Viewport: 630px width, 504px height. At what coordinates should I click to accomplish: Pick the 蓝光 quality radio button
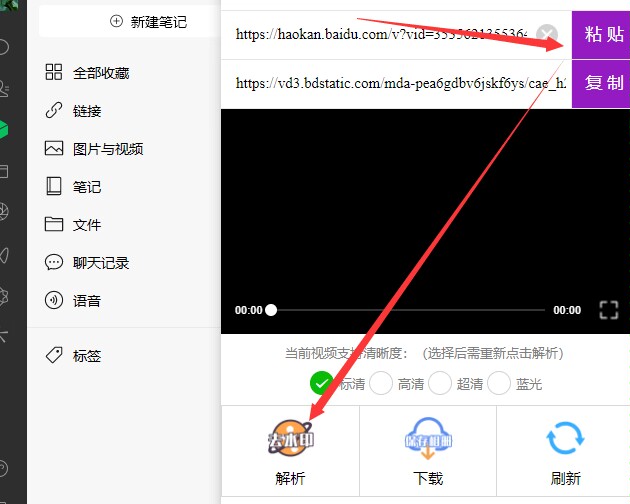pyautogui.click(x=499, y=383)
